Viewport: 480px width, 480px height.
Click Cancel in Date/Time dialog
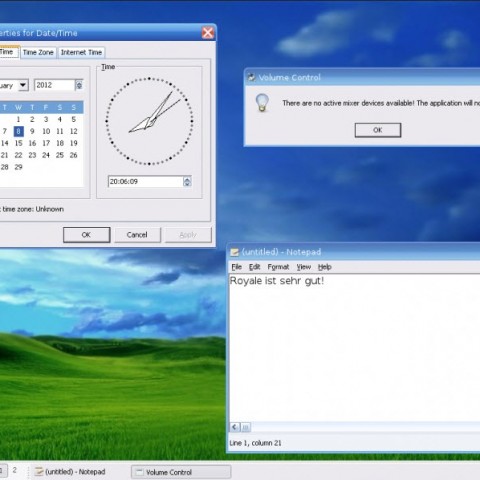137,235
